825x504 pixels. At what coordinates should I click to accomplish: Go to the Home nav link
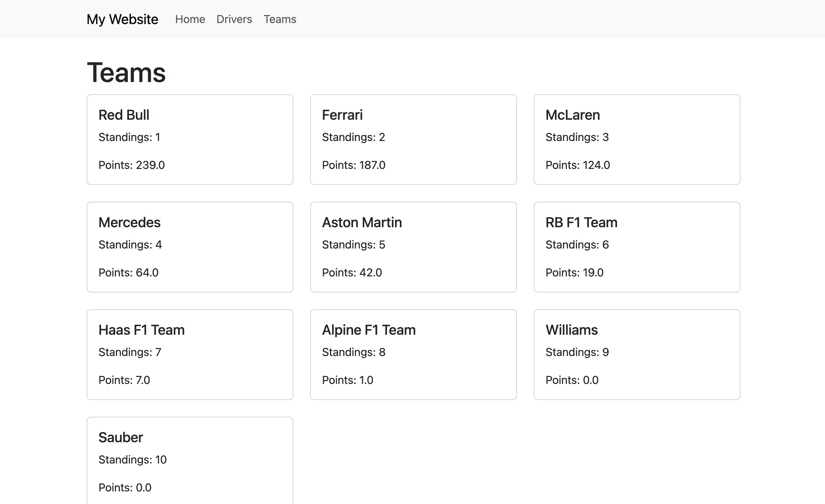190,19
